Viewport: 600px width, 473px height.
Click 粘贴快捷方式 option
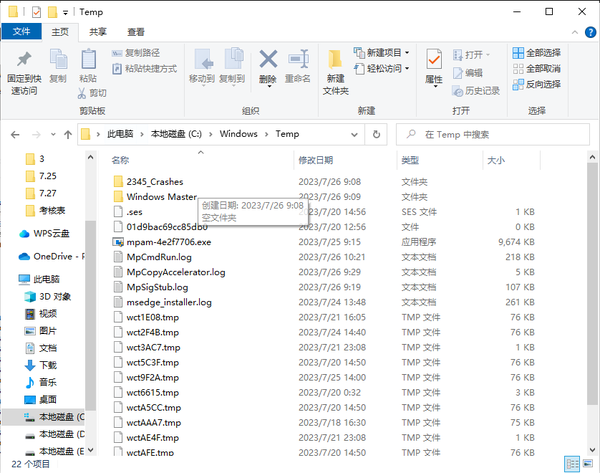tap(144, 69)
